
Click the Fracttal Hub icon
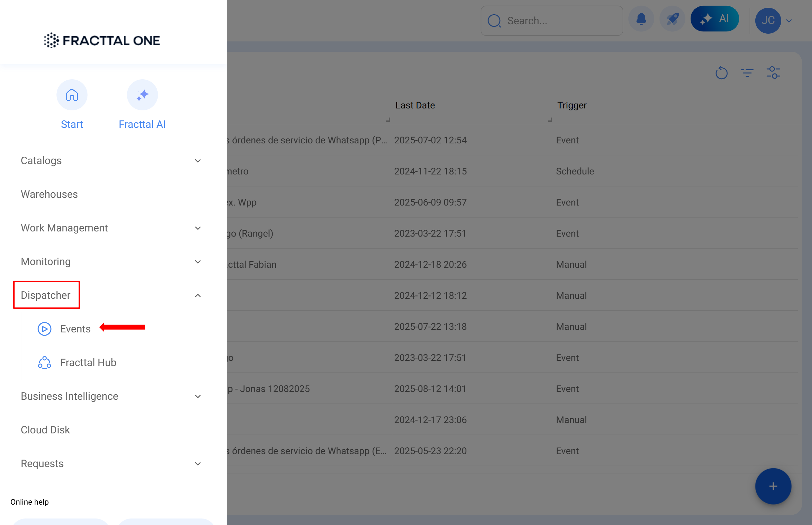click(44, 363)
